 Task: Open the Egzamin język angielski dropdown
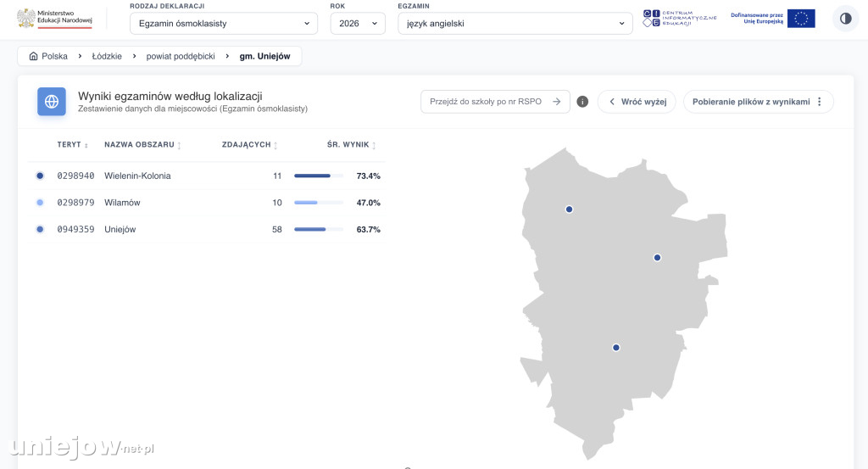[x=515, y=23]
